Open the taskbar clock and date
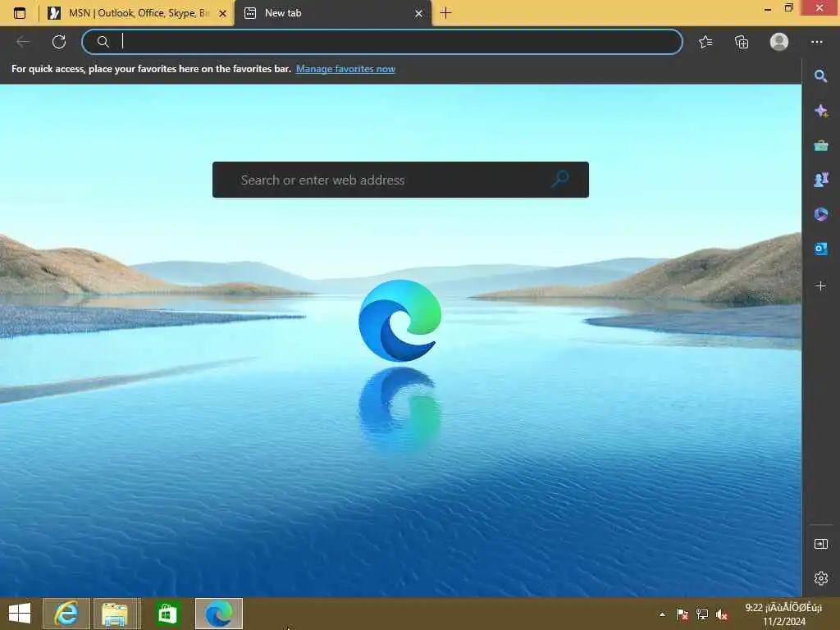 pos(783,614)
